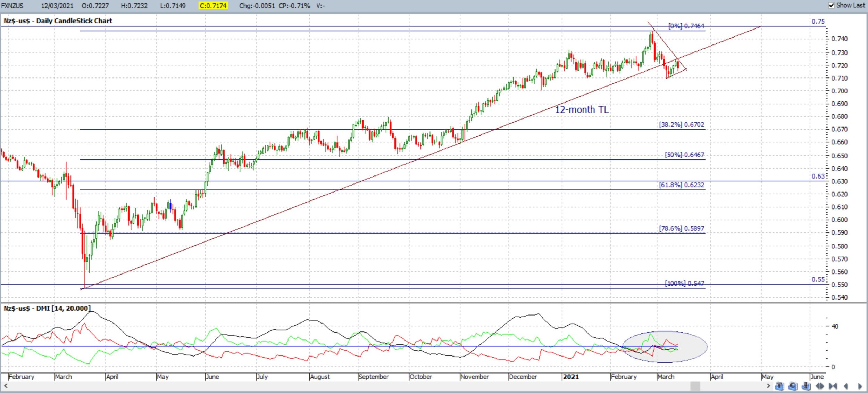Image resolution: width=868 pixels, height=393 pixels.
Task: Click the 2021 year label on time axis
Action: click(x=571, y=377)
